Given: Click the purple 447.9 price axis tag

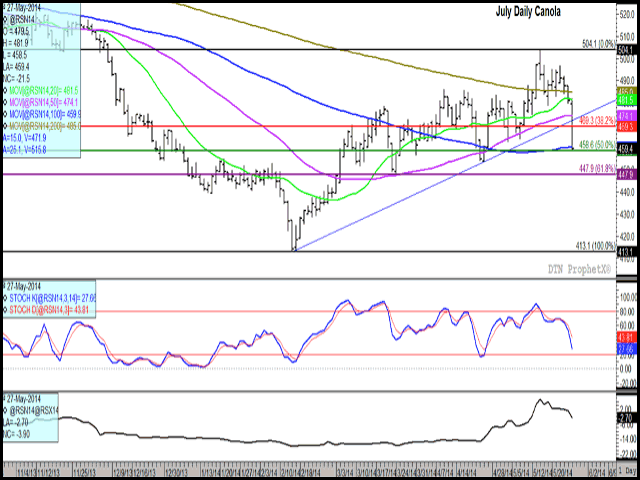Looking at the screenshot, I should 626,175.
